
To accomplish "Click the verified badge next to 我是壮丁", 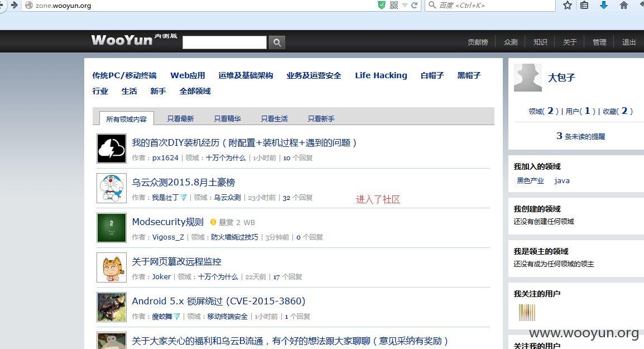I will click(184, 197).
